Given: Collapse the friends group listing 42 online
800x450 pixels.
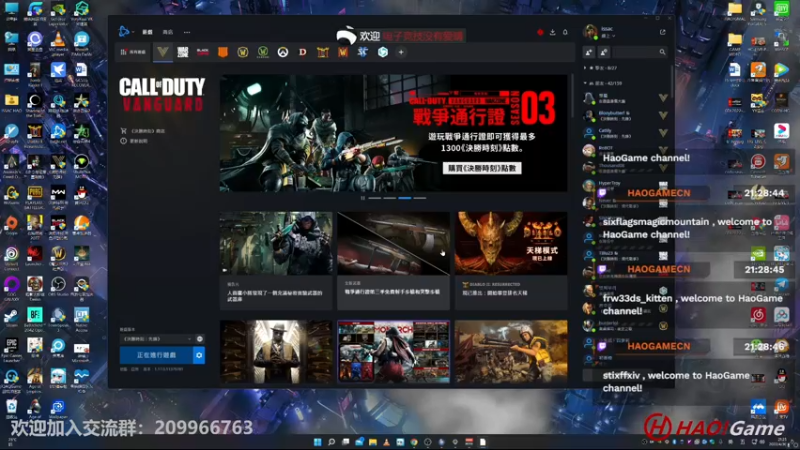Looking at the screenshot, I should click(585, 83).
